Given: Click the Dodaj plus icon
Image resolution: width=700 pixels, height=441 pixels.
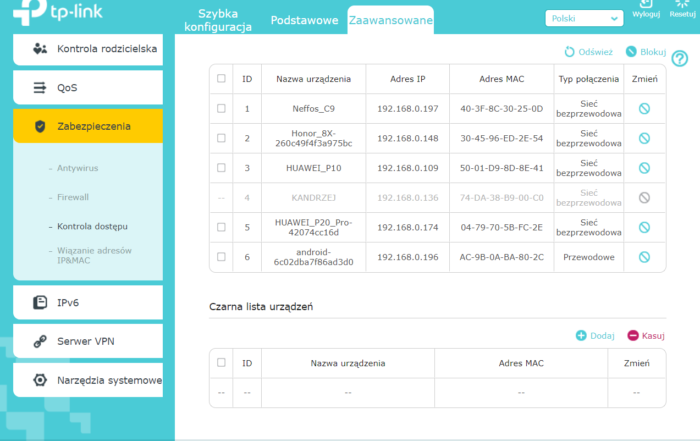Looking at the screenshot, I should (581, 336).
